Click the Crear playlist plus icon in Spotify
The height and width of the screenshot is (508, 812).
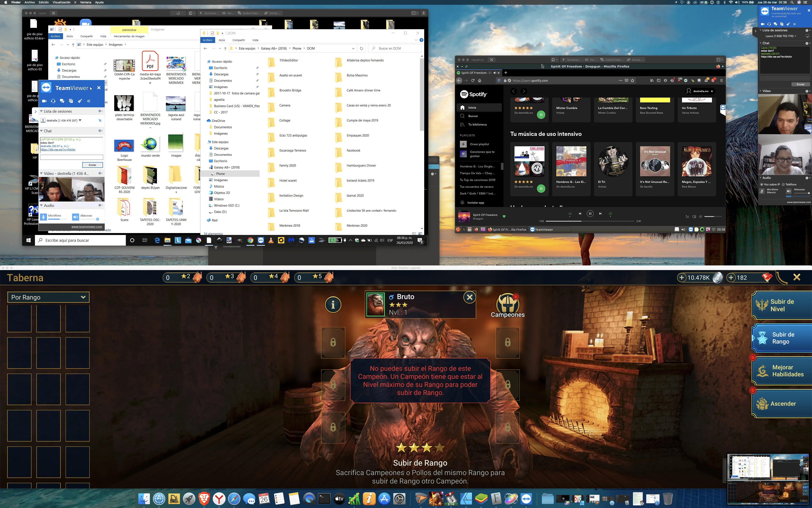(463, 144)
